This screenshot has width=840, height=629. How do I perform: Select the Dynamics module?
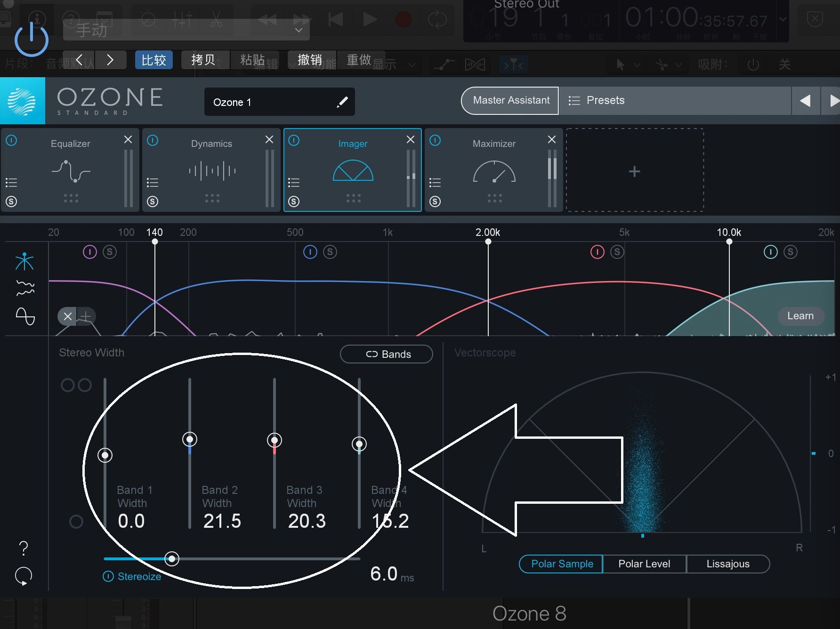pos(212,170)
